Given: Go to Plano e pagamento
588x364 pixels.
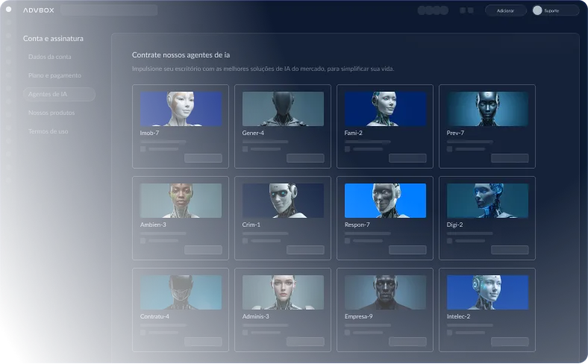Looking at the screenshot, I should 54,75.
